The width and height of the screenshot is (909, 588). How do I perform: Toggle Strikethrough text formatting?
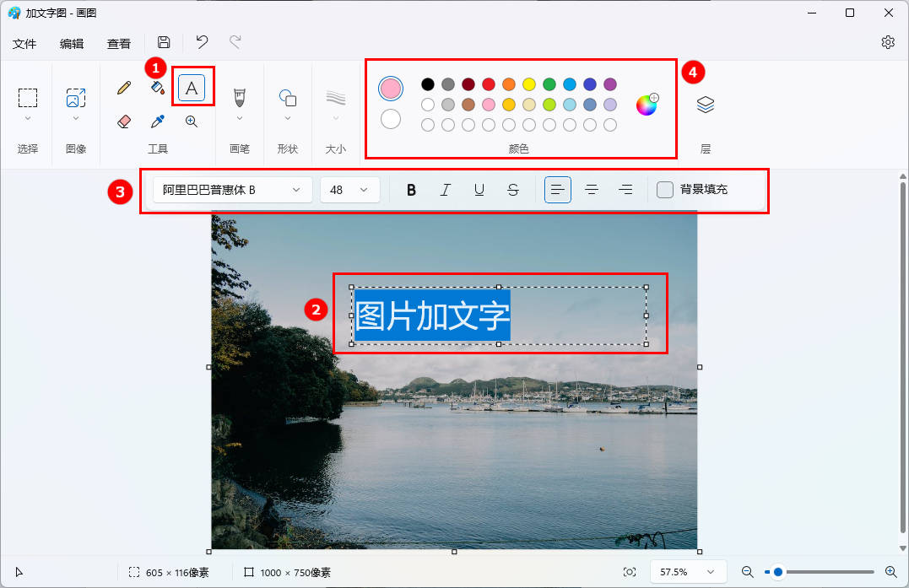(x=513, y=190)
